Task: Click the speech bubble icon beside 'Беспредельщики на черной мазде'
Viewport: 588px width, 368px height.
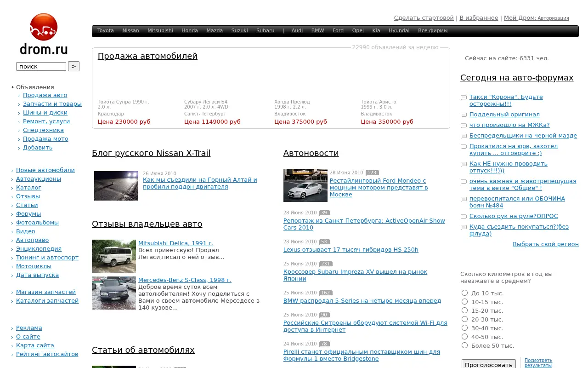Action: [x=464, y=136]
